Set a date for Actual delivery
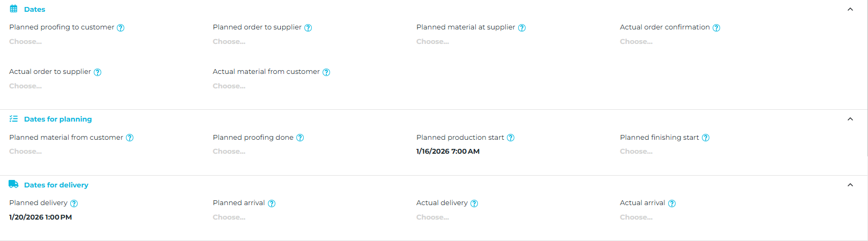 pos(432,217)
